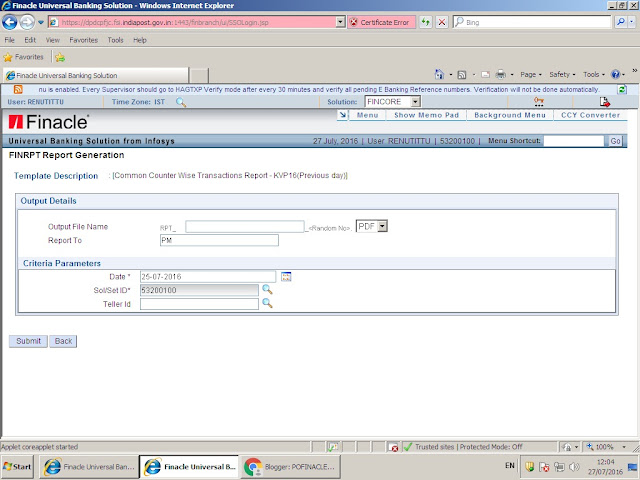Click the orange RSS ticker icon
The image size is (640, 480).
pyautogui.click(x=18, y=89)
